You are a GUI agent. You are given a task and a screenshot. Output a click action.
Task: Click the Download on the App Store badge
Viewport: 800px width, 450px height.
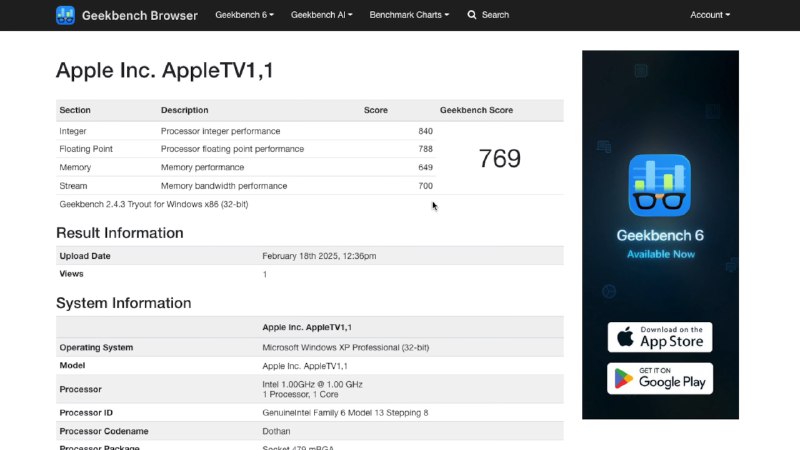(x=660, y=337)
